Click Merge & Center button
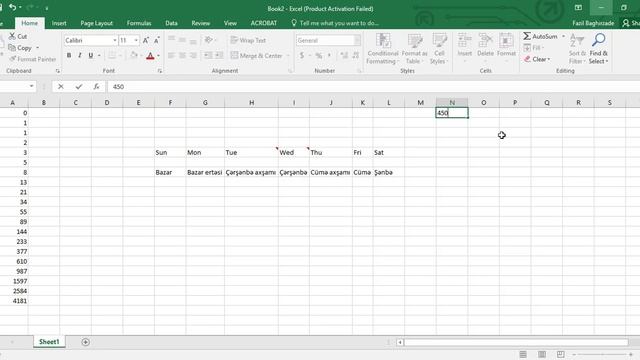640x360 pixels. 257,56
